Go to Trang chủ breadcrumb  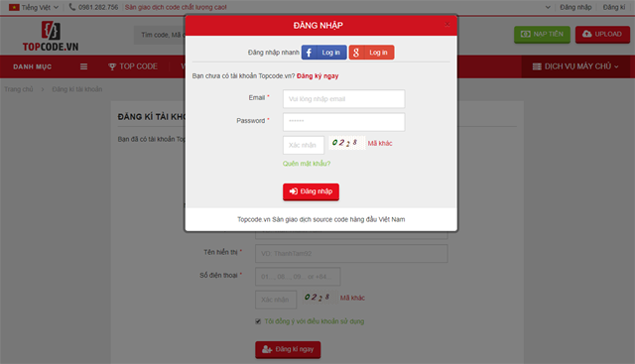[x=19, y=89]
